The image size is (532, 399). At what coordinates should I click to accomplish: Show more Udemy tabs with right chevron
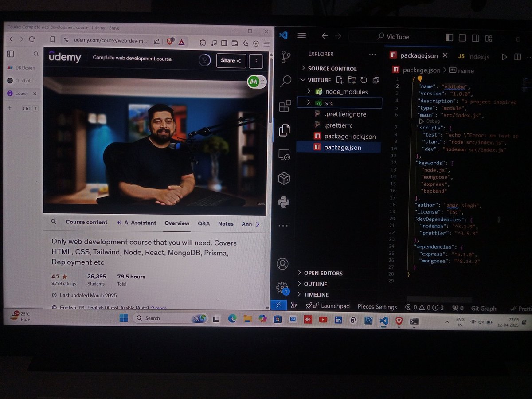click(258, 224)
